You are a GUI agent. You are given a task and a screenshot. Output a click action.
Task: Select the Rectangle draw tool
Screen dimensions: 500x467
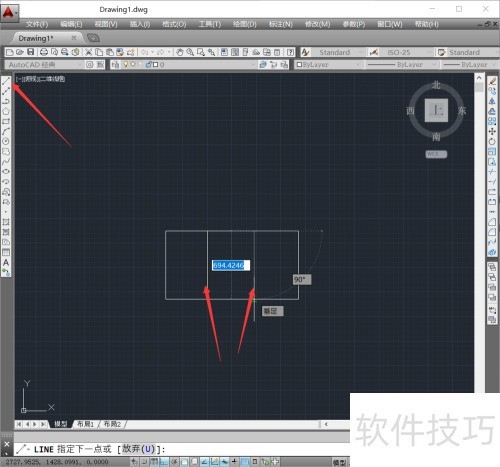pyautogui.click(x=6, y=121)
